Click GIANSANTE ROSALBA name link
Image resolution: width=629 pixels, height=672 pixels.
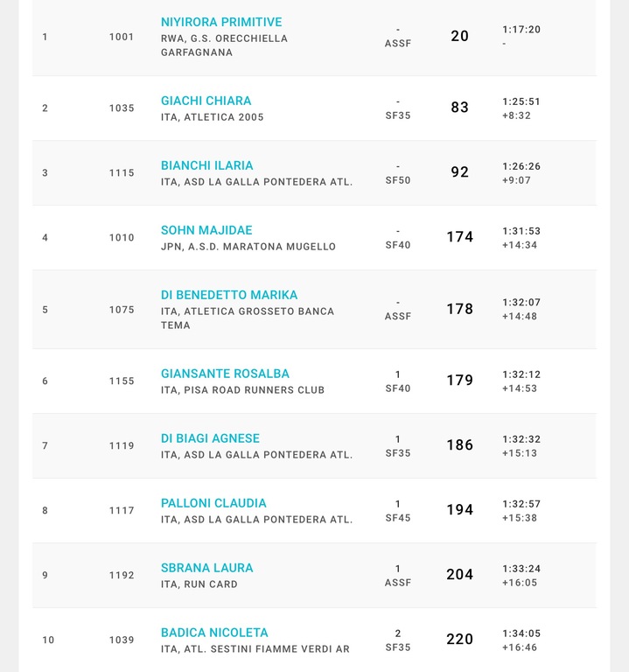click(x=225, y=374)
